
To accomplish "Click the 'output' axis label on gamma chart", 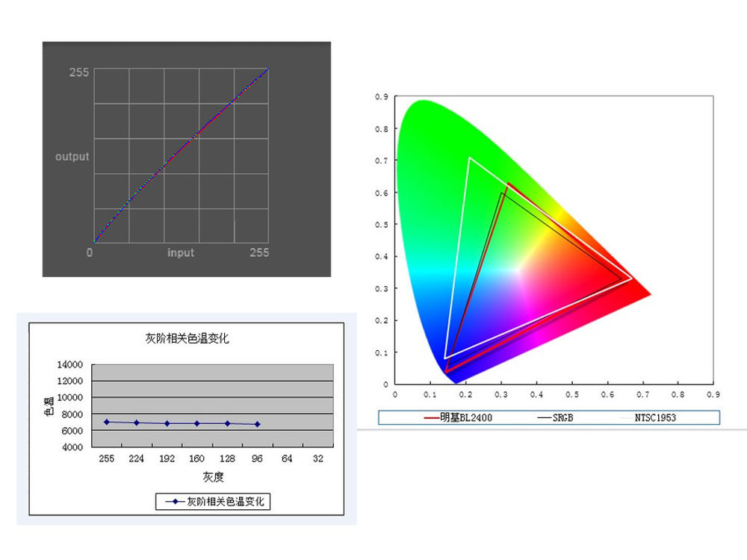I will point(72,157).
